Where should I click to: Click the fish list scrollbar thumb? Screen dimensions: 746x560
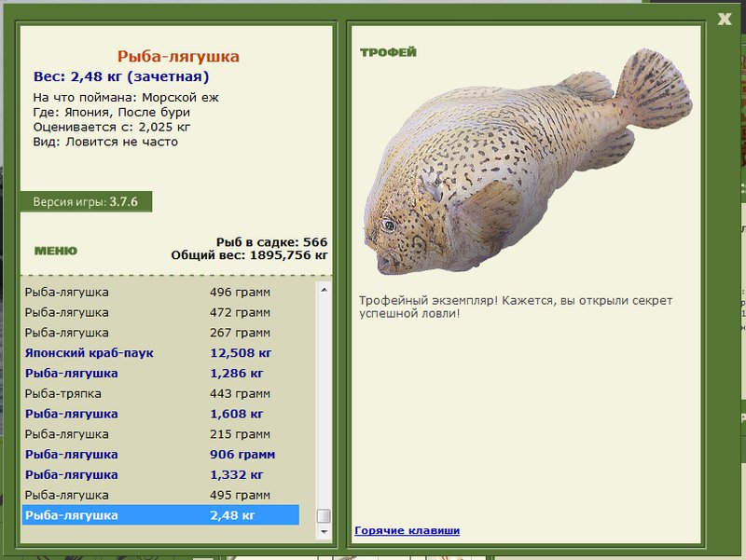(324, 516)
